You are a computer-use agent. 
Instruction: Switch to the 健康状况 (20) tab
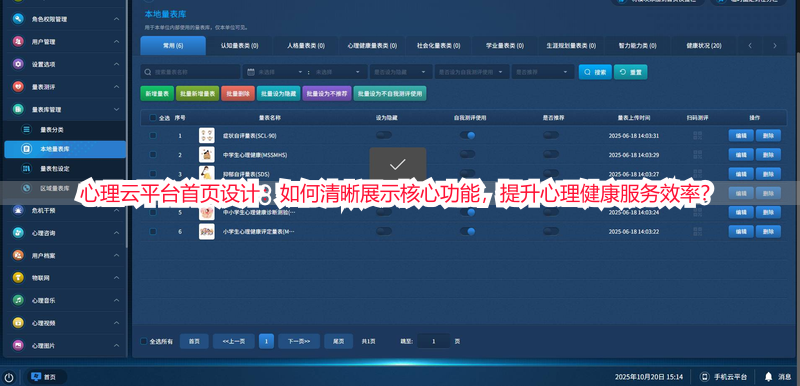pyautogui.click(x=704, y=45)
